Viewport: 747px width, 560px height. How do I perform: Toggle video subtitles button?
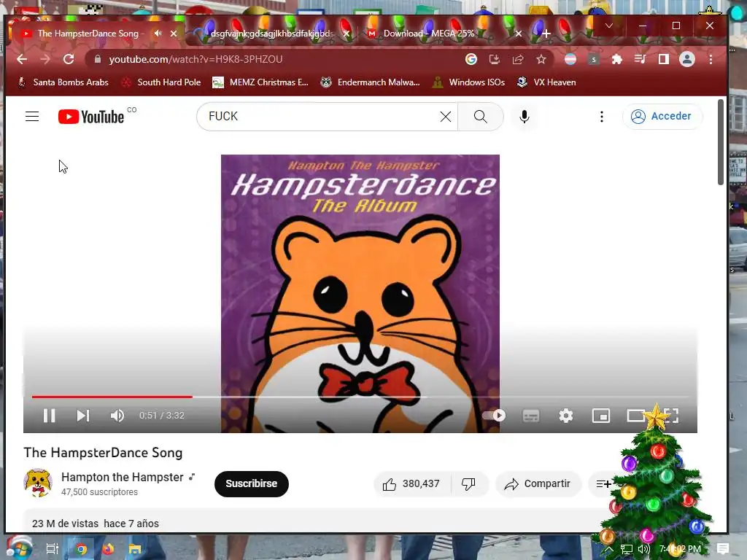pos(531,416)
